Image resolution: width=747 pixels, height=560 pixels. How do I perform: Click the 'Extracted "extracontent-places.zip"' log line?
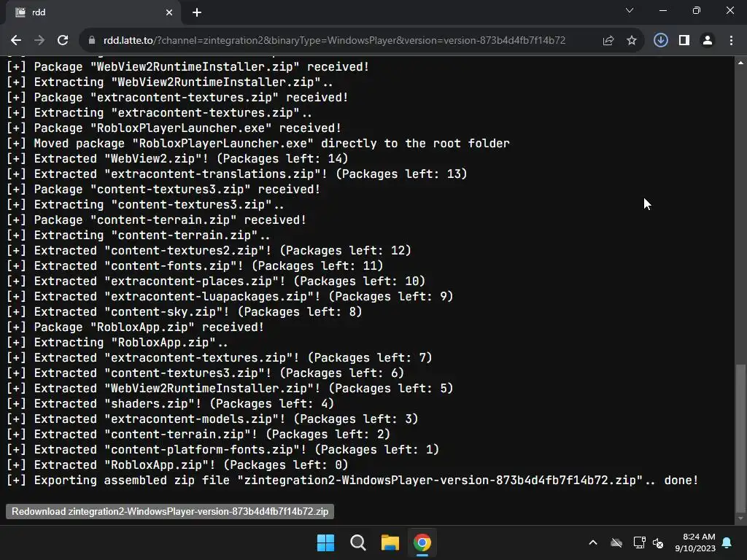click(x=216, y=281)
